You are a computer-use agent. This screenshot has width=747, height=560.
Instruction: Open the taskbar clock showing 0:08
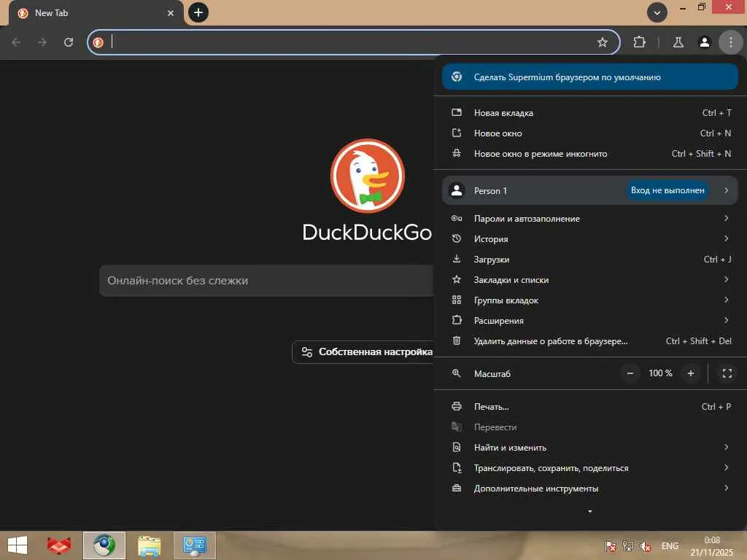point(712,546)
